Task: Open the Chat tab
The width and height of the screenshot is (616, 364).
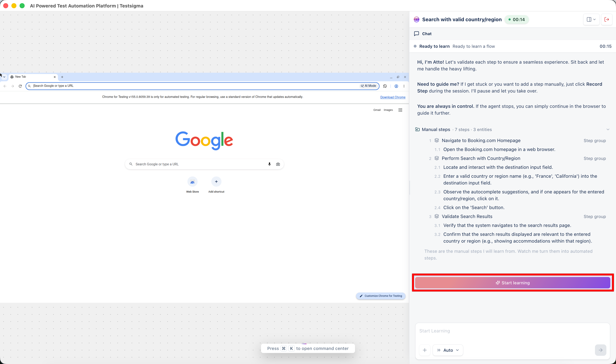Action: [x=423, y=34]
